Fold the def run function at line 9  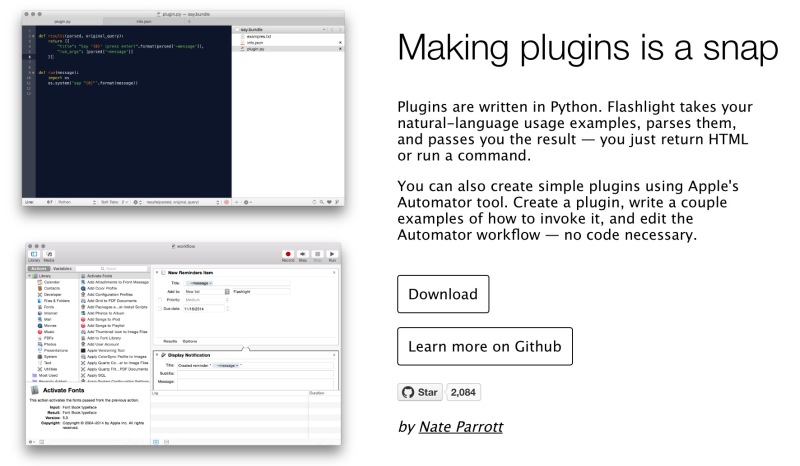click(x=34, y=72)
